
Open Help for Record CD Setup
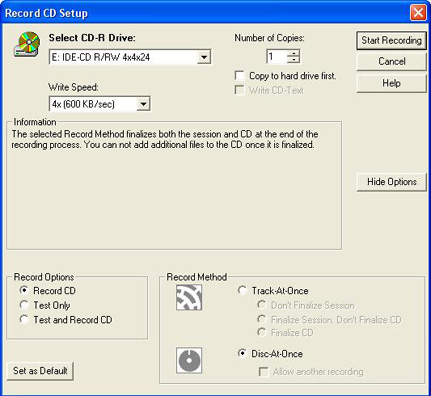pos(391,83)
